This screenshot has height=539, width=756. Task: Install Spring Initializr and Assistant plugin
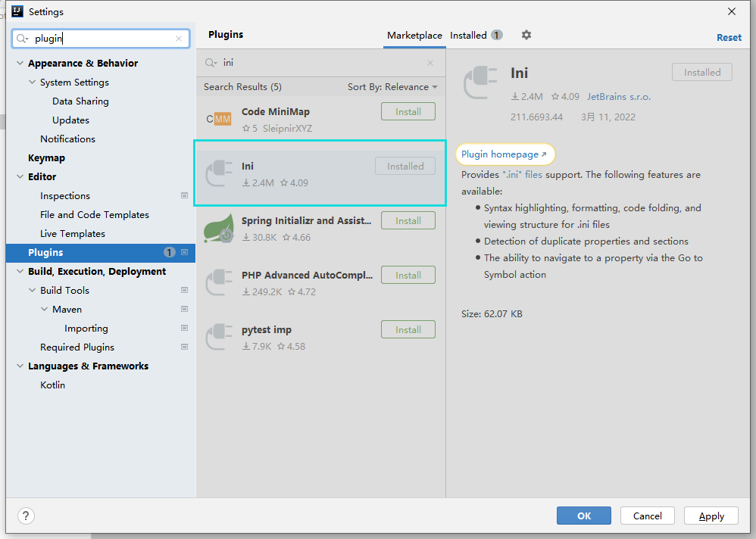pos(408,220)
